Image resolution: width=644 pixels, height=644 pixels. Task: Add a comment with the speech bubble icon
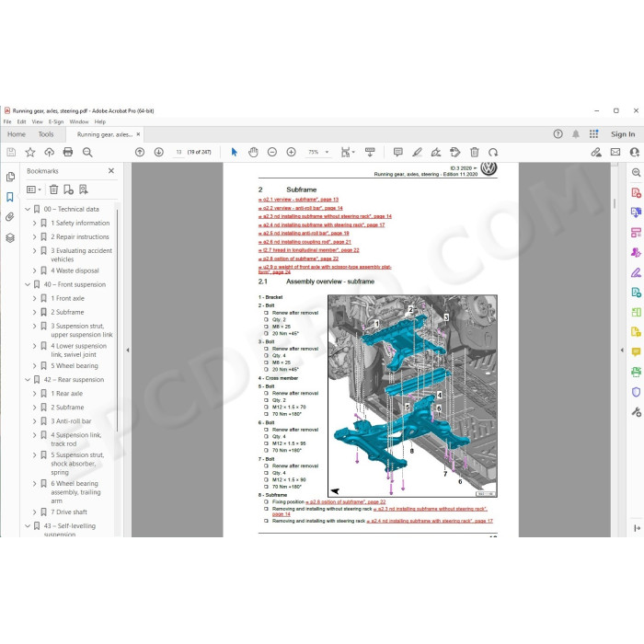coord(397,153)
